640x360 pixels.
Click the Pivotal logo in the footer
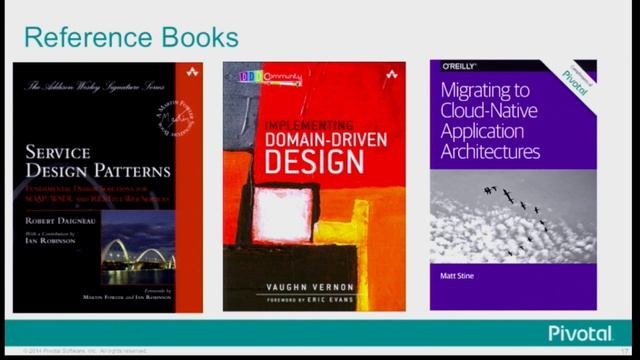[580, 333]
